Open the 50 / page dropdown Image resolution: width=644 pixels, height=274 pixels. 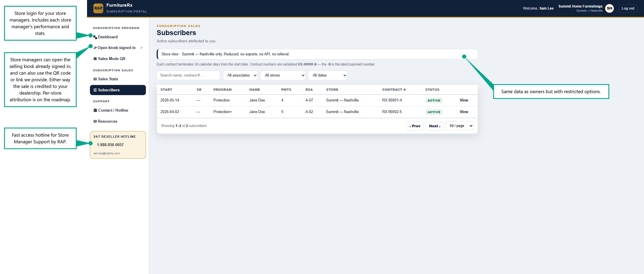click(460, 126)
